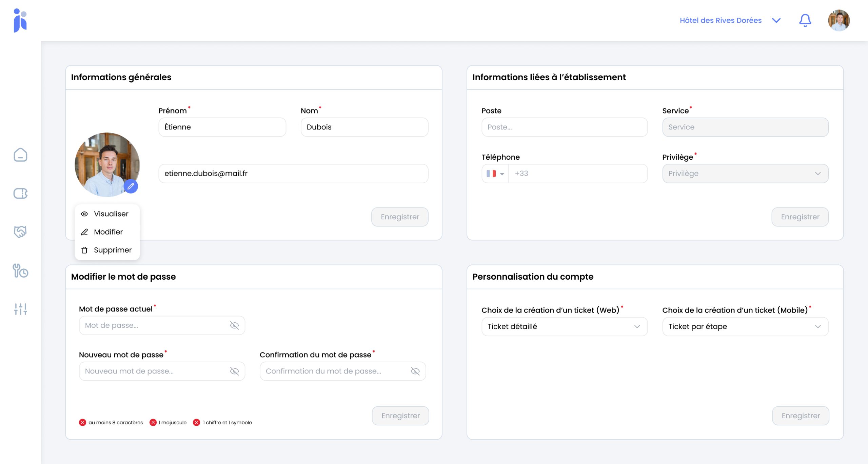Choose Supprimer from the photo menu
This screenshot has width=868, height=464.
point(112,250)
